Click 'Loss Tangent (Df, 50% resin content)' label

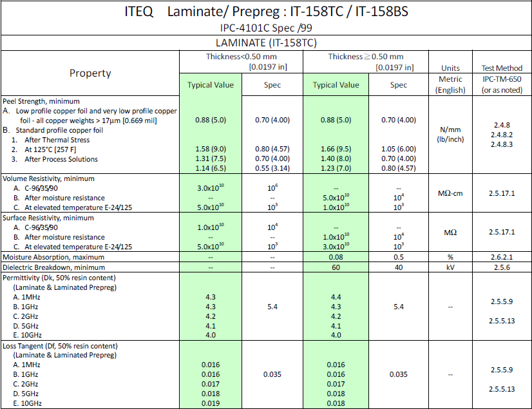click(61, 347)
